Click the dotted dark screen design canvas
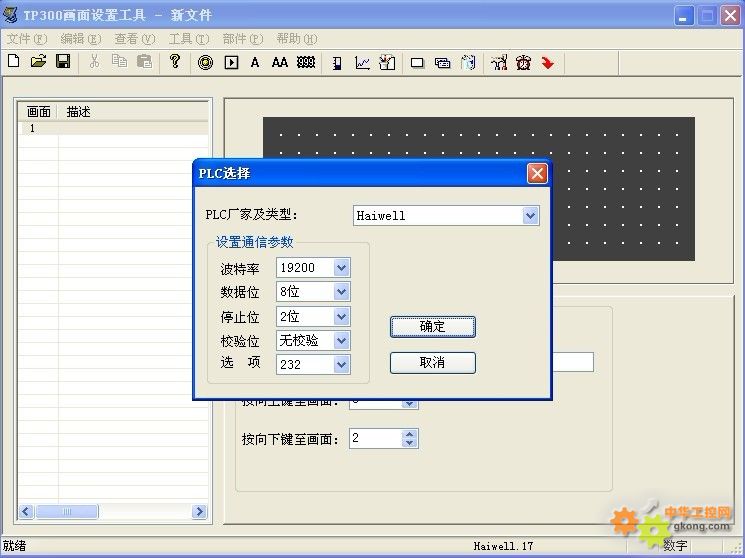This screenshot has width=745, height=558. 479,189
